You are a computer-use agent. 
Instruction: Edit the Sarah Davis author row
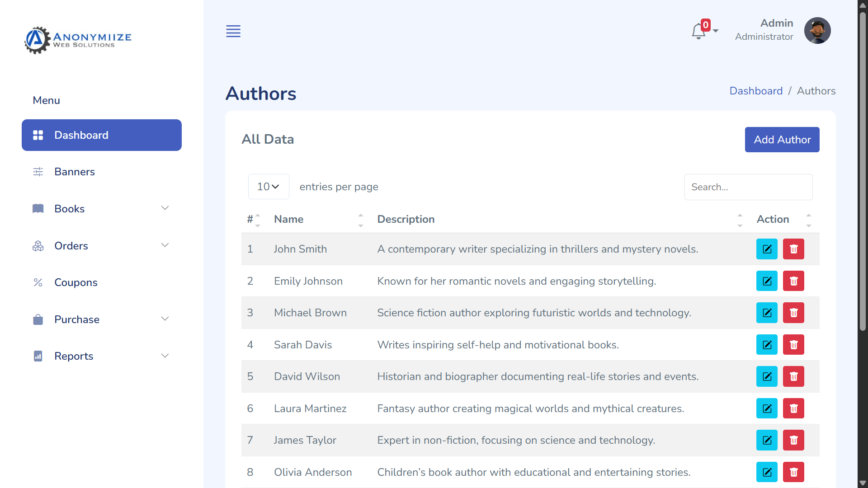[x=767, y=345]
